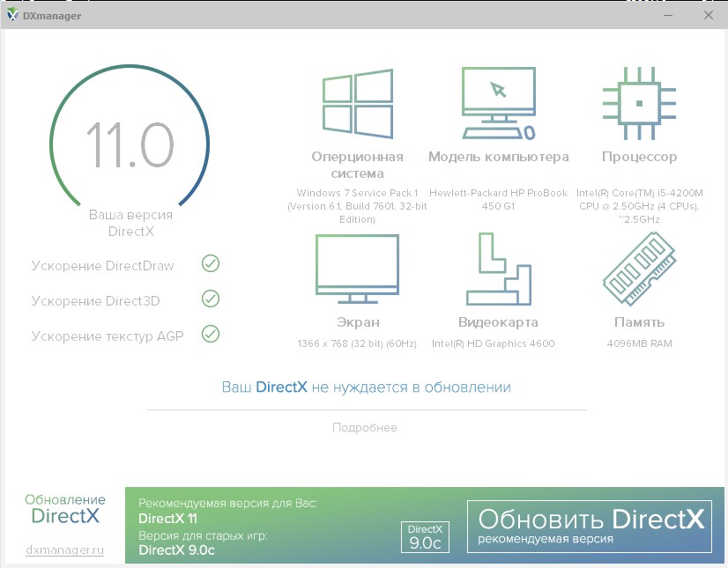Click the AGP texture acceleration checkmark
The image size is (728, 568).
(211, 334)
